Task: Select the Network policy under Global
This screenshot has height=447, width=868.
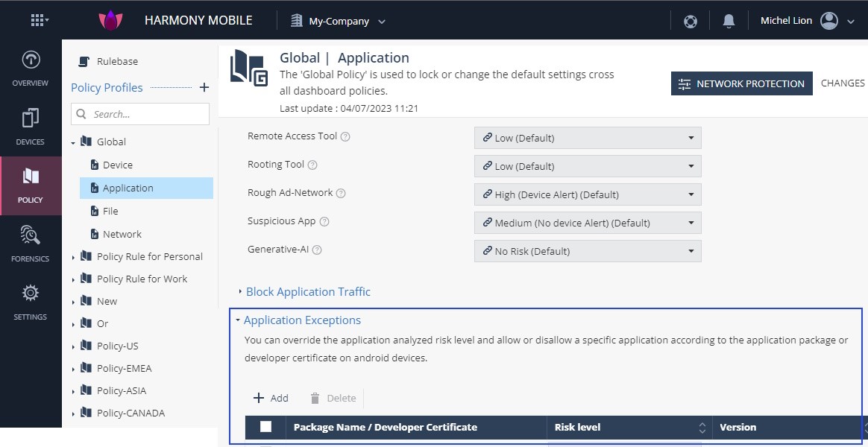Action: (x=122, y=234)
